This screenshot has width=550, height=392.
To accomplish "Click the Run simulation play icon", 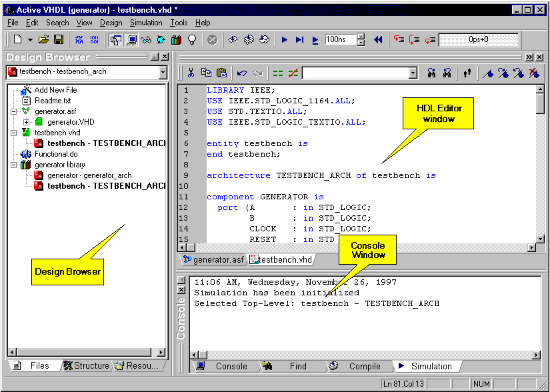I will (285, 40).
